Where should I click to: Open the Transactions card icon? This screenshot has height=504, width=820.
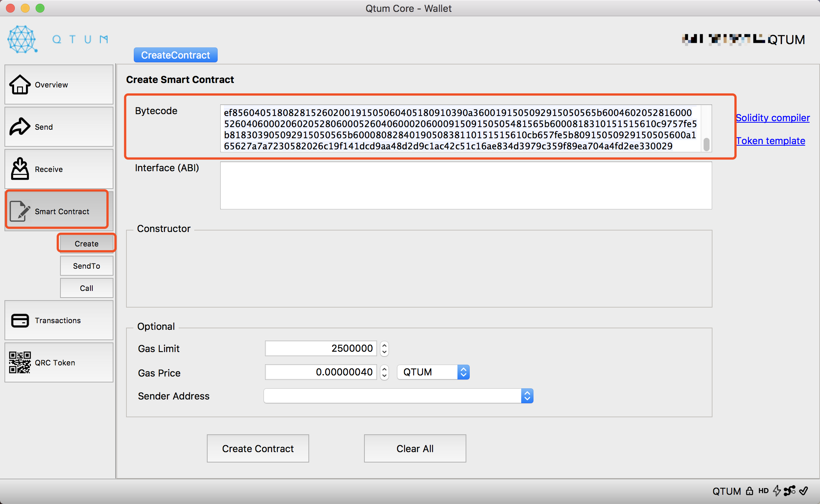coord(20,321)
